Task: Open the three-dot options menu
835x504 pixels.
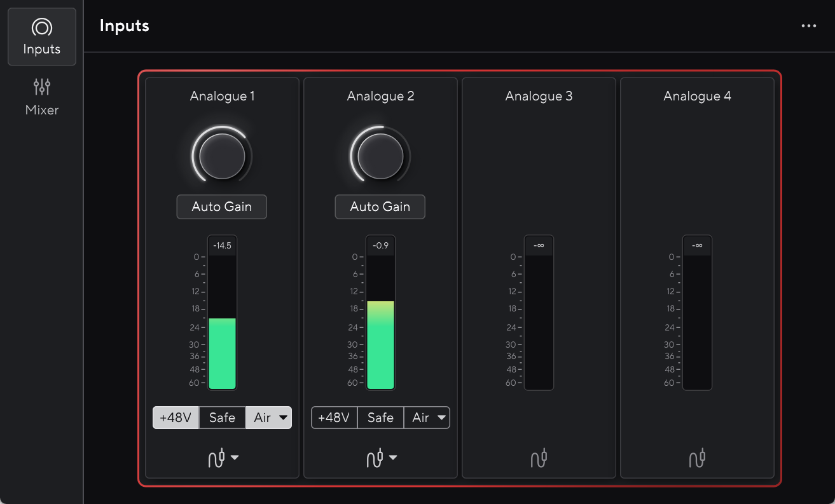Action: pyautogui.click(x=808, y=26)
